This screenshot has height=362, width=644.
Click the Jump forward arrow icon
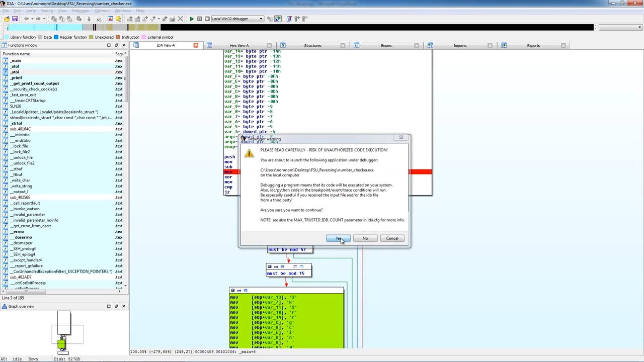click(x=38, y=19)
